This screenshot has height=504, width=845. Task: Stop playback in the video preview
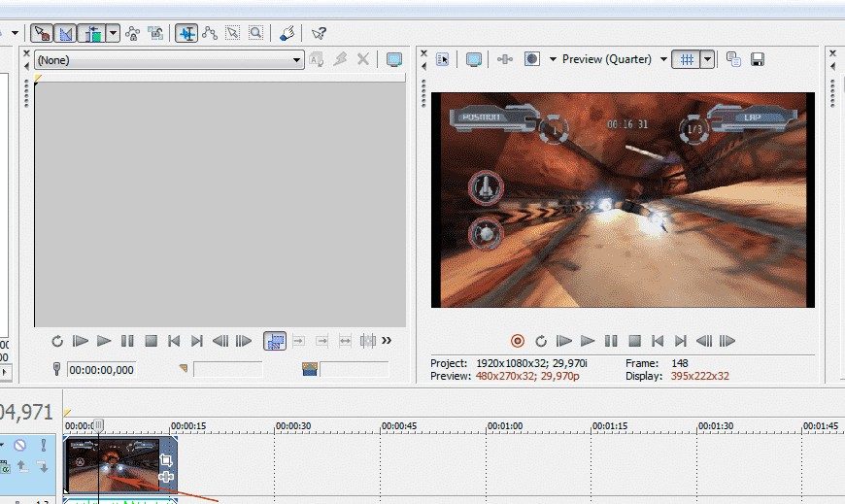[x=634, y=341]
